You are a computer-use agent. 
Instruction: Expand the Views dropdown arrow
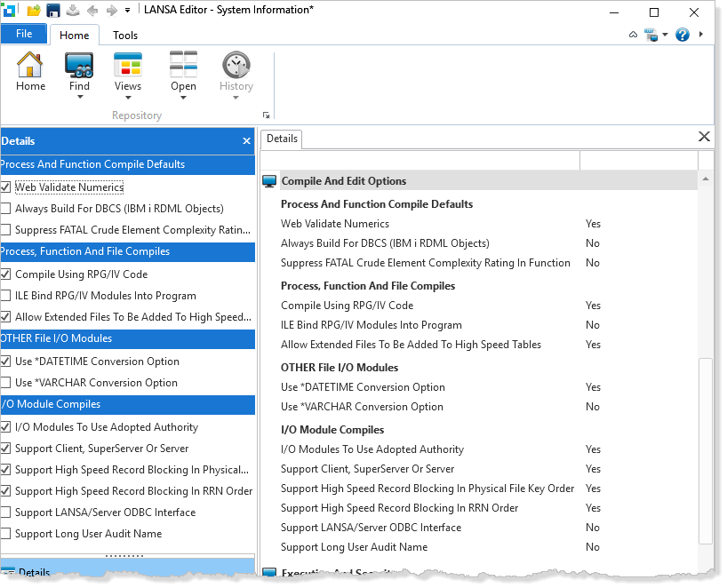[x=127, y=98]
